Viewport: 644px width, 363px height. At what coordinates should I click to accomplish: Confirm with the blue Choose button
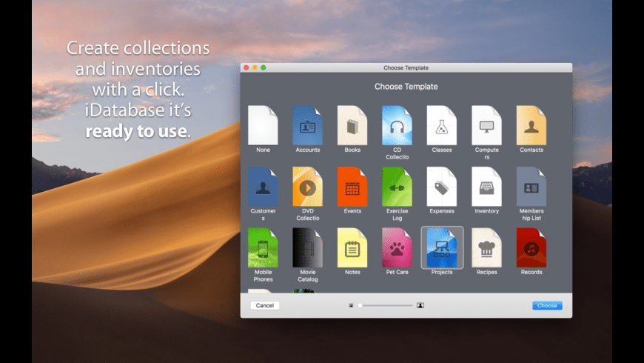click(x=547, y=305)
